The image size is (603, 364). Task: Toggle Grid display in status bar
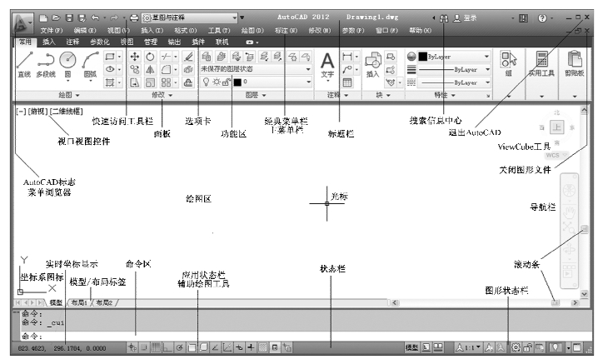156,348
